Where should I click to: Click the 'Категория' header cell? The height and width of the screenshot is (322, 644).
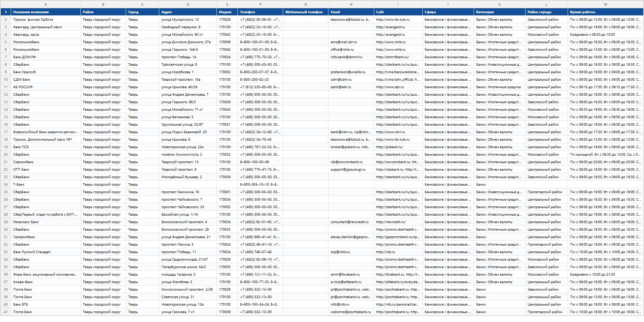coord(499,12)
